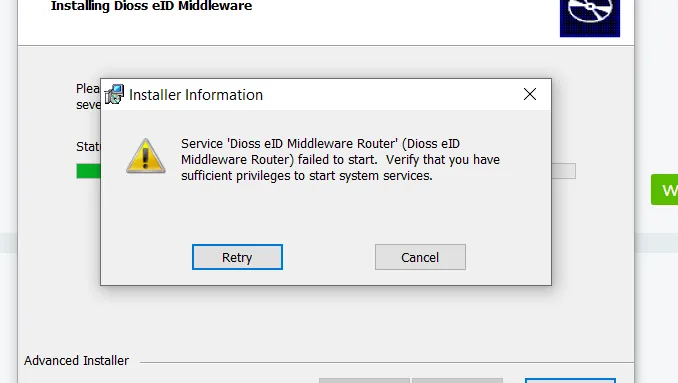Click the partially hidden Status label

88,147
